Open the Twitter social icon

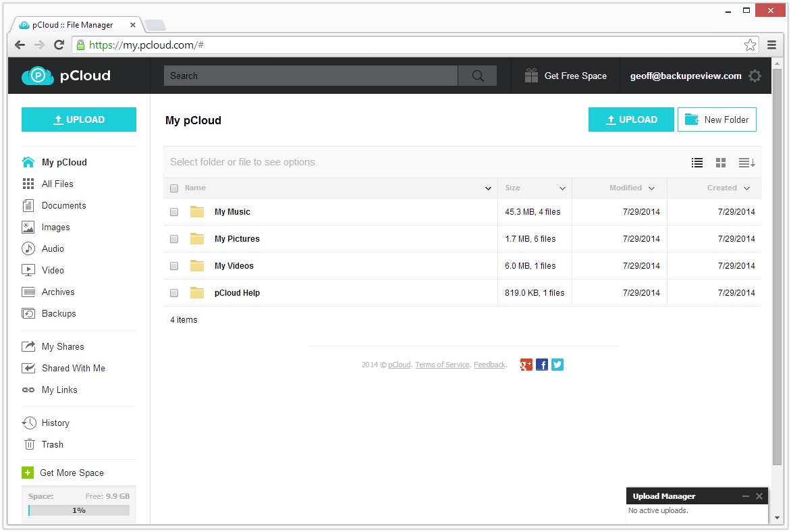(x=557, y=365)
